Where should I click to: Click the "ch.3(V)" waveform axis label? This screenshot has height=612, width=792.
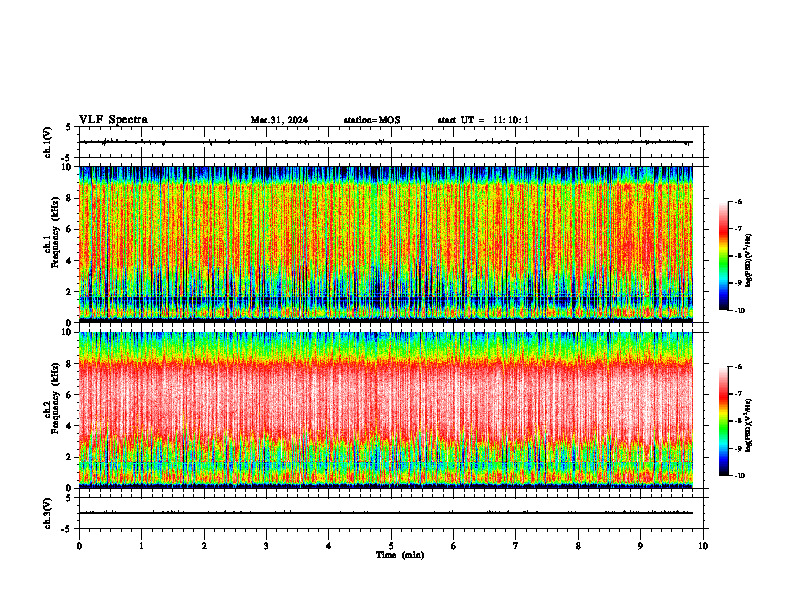(48, 513)
